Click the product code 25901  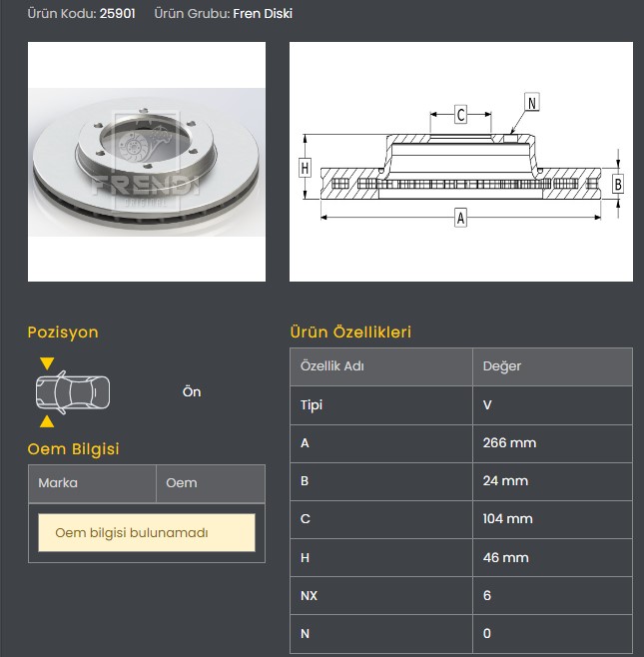click(x=117, y=14)
